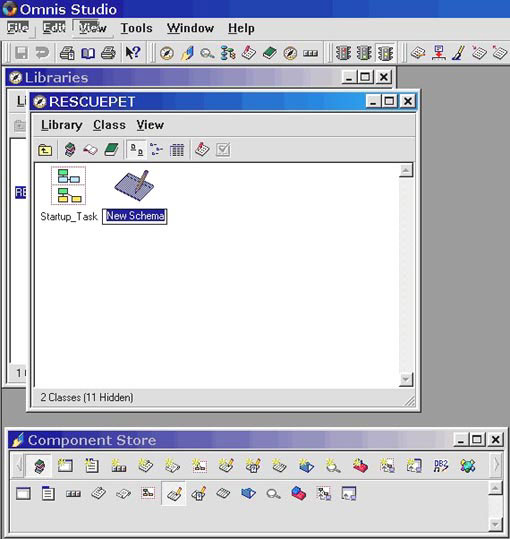Pick the red and blue object class icon
This screenshot has height=539, width=510.
[299, 493]
